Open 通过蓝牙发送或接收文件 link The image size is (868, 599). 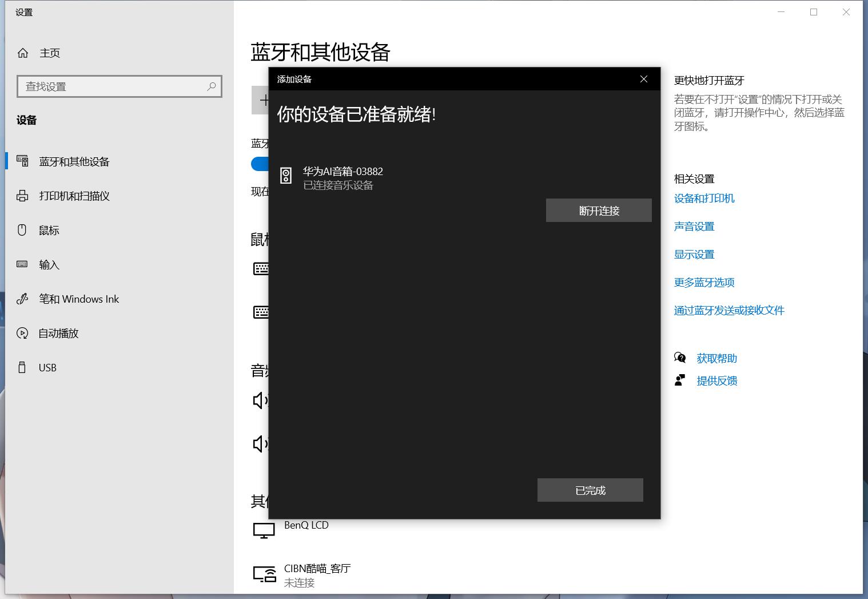click(729, 310)
